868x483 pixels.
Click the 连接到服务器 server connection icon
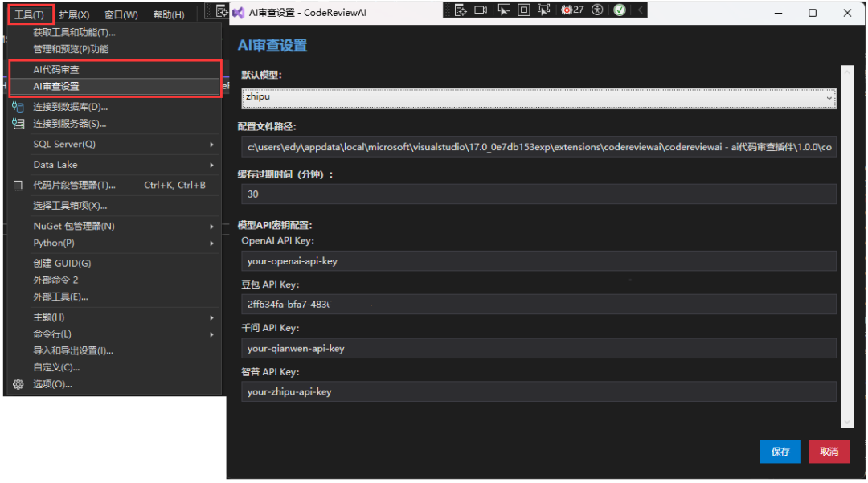(x=17, y=123)
